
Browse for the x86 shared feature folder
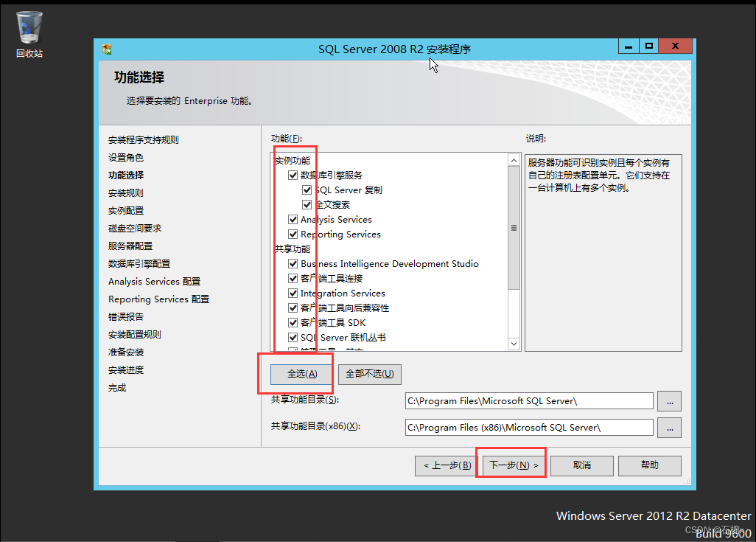click(x=670, y=428)
